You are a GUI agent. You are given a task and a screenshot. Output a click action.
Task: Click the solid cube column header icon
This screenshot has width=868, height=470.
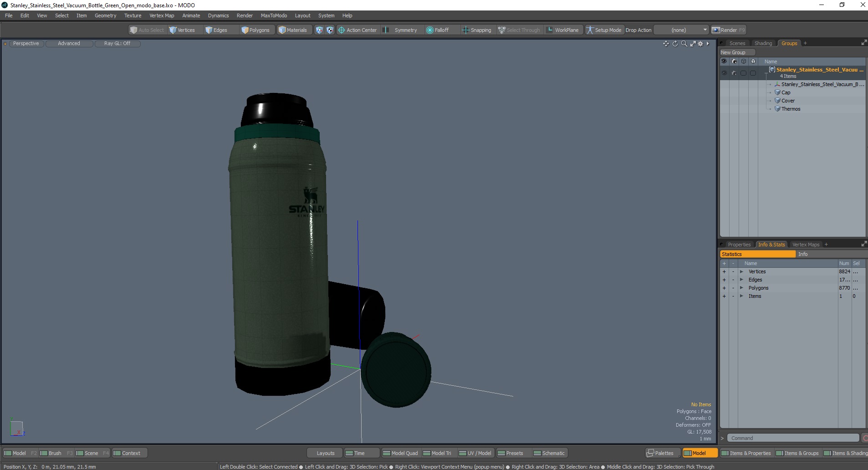click(753, 61)
